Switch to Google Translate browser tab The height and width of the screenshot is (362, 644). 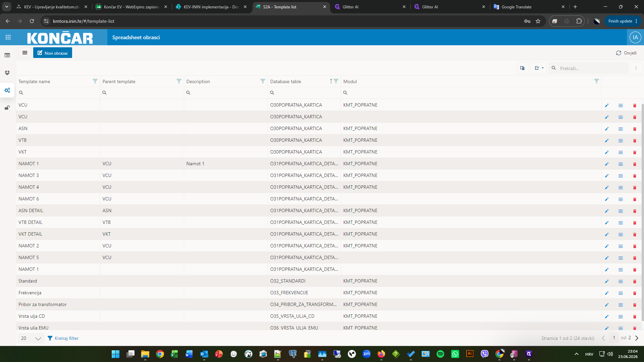(x=529, y=7)
